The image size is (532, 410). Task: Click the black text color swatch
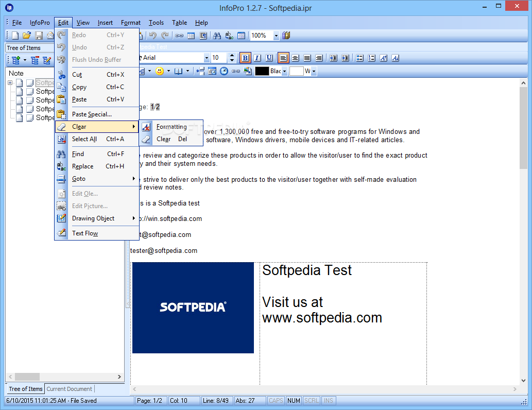pyautogui.click(x=262, y=71)
